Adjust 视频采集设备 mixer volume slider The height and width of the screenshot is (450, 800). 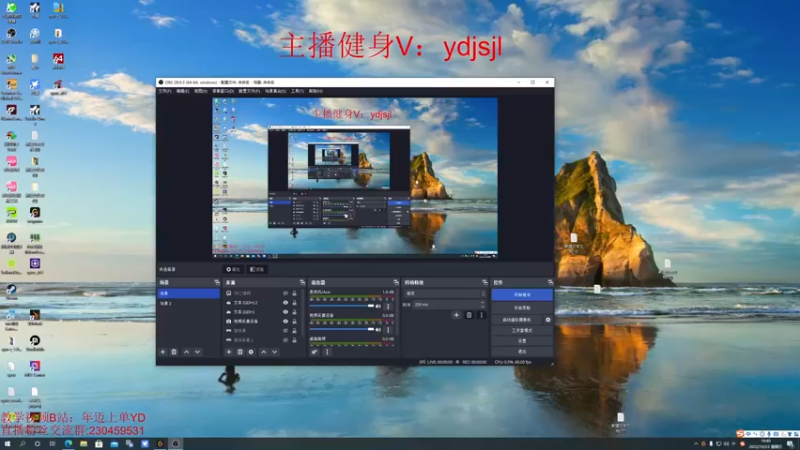click(342, 329)
